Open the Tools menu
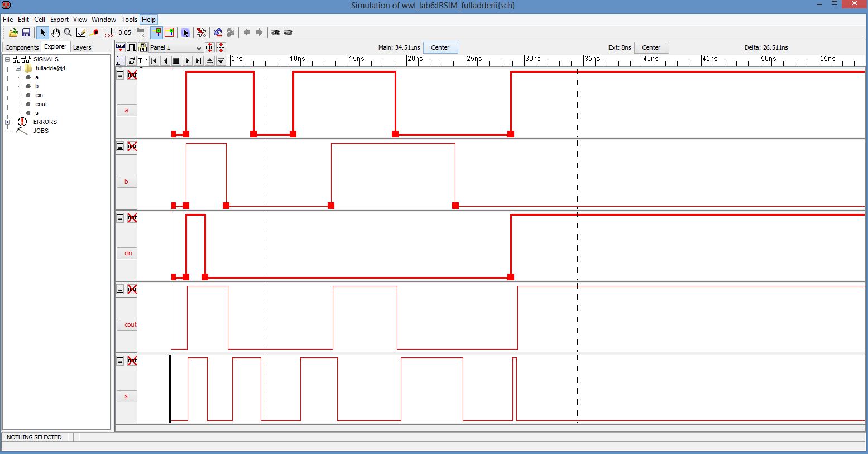The image size is (868, 454). point(129,19)
